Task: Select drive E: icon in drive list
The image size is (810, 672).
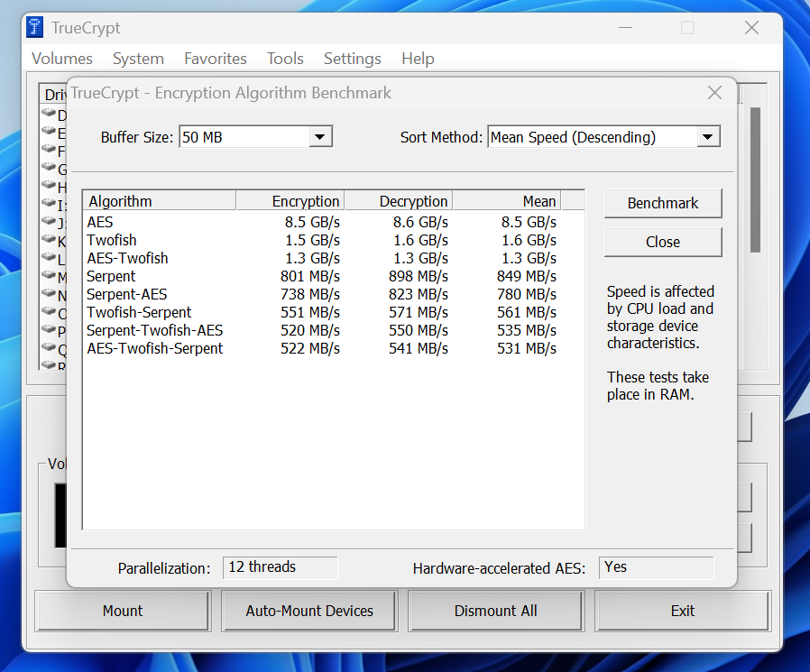Action: 49,131
